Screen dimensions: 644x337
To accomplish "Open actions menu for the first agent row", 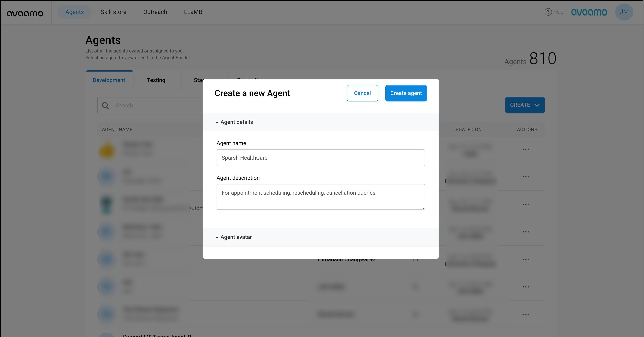I will [526, 149].
